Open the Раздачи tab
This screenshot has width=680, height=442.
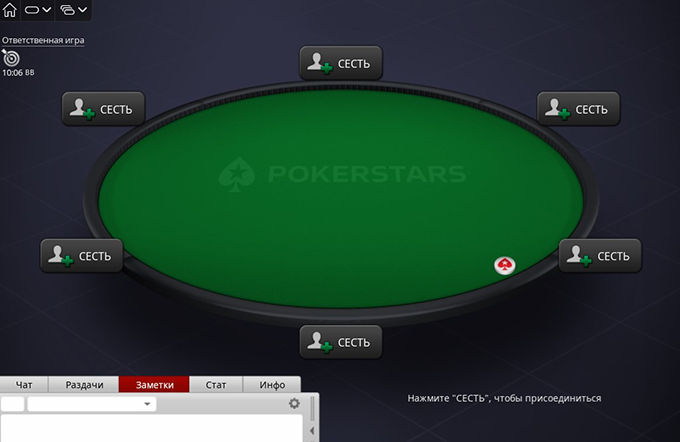tap(84, 385)
